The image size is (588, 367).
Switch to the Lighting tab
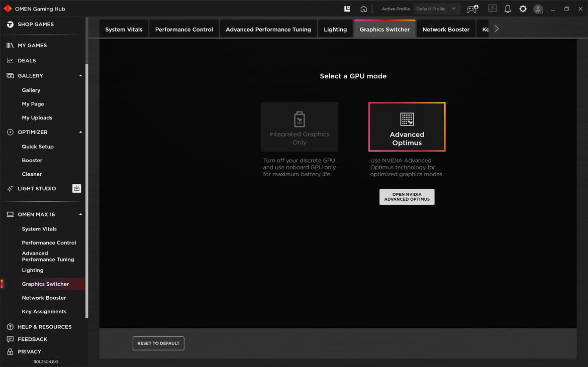(335, 29)
